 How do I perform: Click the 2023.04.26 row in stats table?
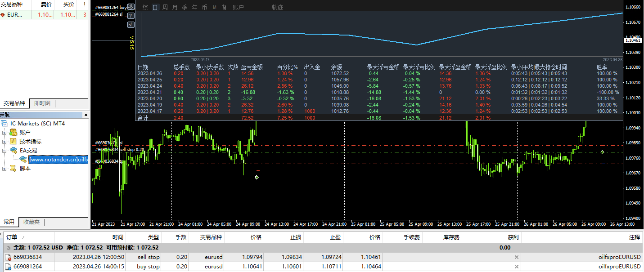[378, 73]
